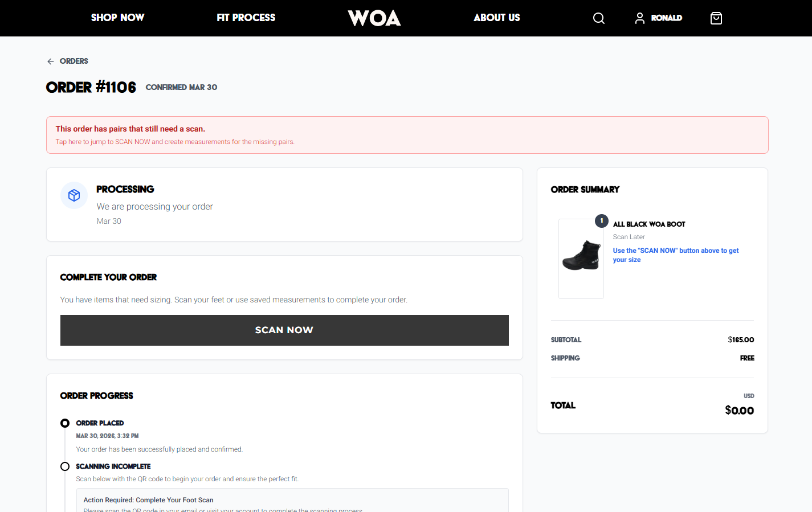Click the red missing-scan alert banner

click(407, 135)
